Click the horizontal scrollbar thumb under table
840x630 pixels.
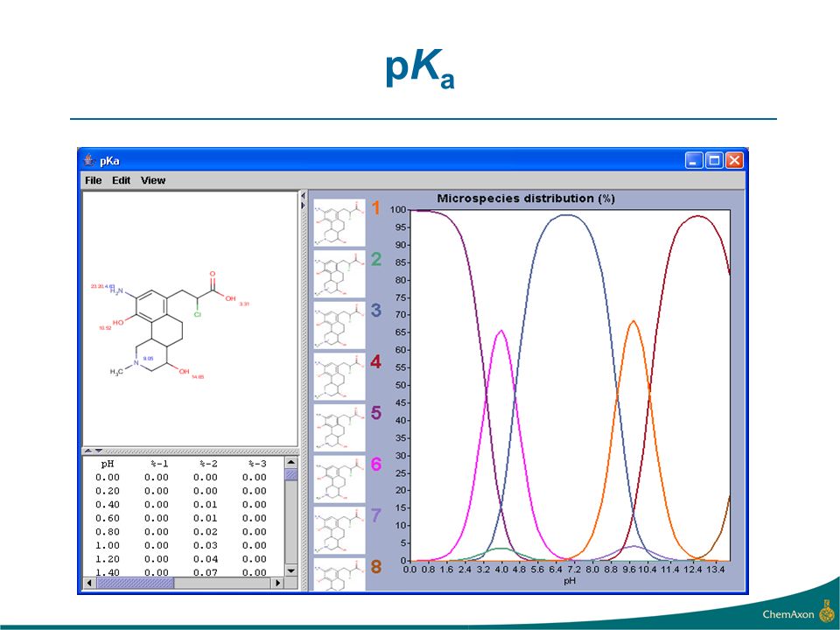[135, 583]
